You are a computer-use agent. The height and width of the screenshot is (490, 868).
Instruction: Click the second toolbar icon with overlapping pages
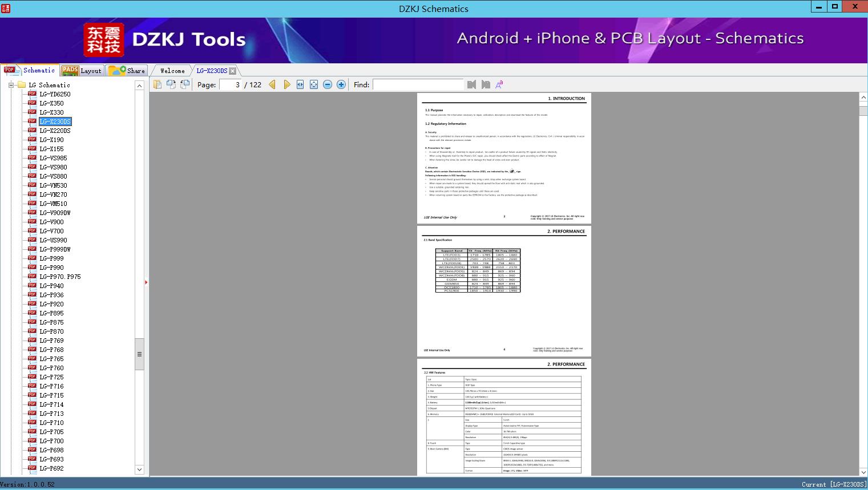tap(171, 84)
